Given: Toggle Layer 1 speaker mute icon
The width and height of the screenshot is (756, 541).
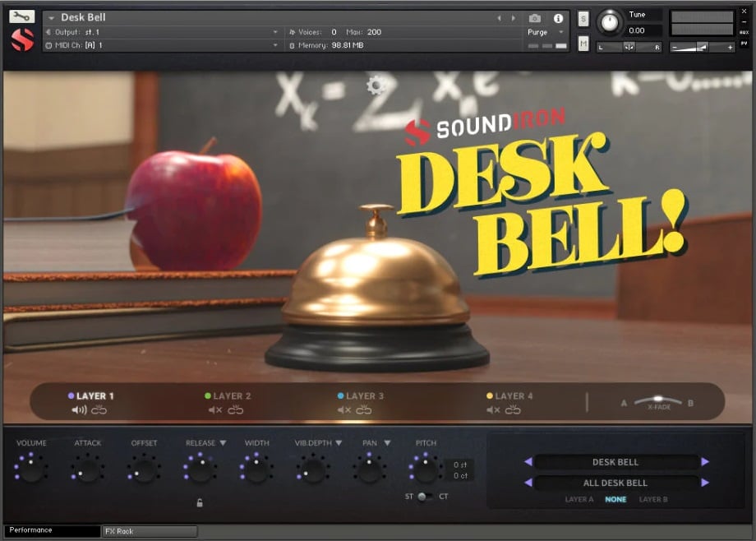Looking at the screenshot, I should tap(79, 410).
